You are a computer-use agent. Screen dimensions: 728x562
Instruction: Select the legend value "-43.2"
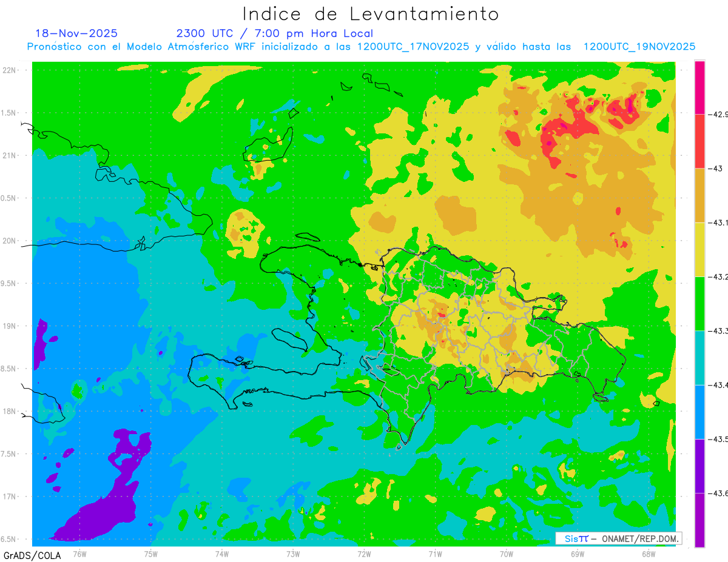(720, 276)
